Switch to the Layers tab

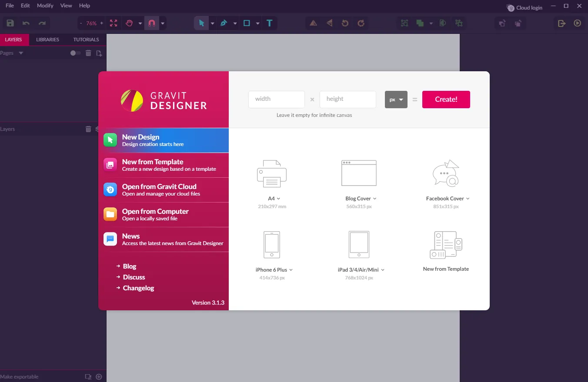click(x=13, y=40)
